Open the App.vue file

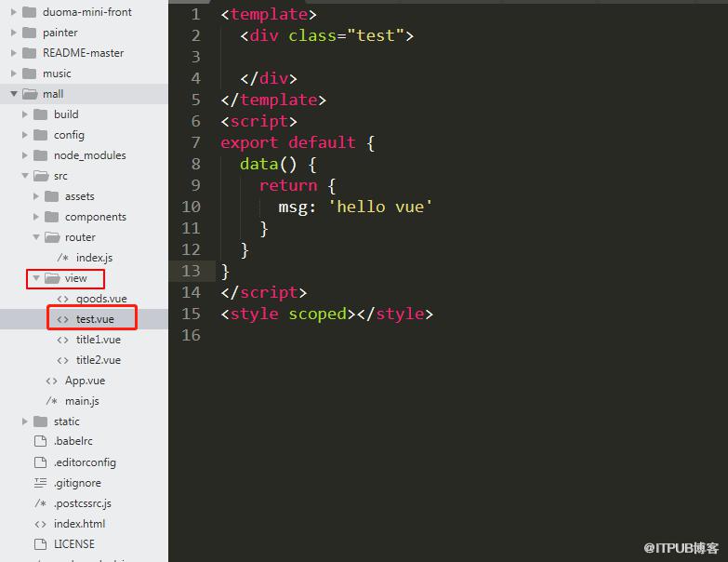[85, 381]
